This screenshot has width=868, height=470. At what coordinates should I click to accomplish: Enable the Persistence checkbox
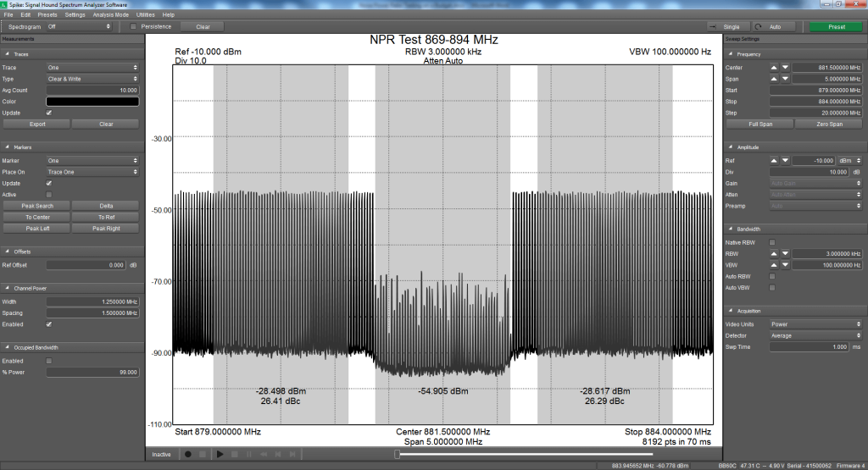pos(132,26)
